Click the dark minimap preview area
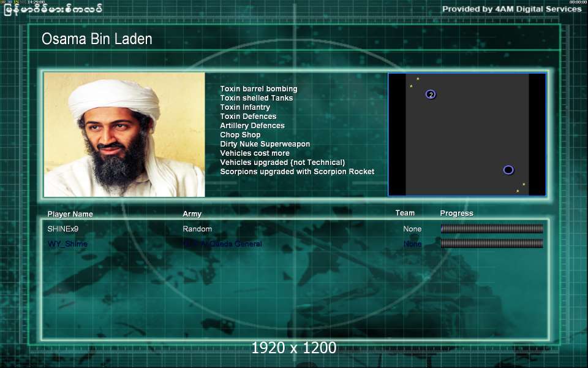588x368 pixels. click(467, 134)
